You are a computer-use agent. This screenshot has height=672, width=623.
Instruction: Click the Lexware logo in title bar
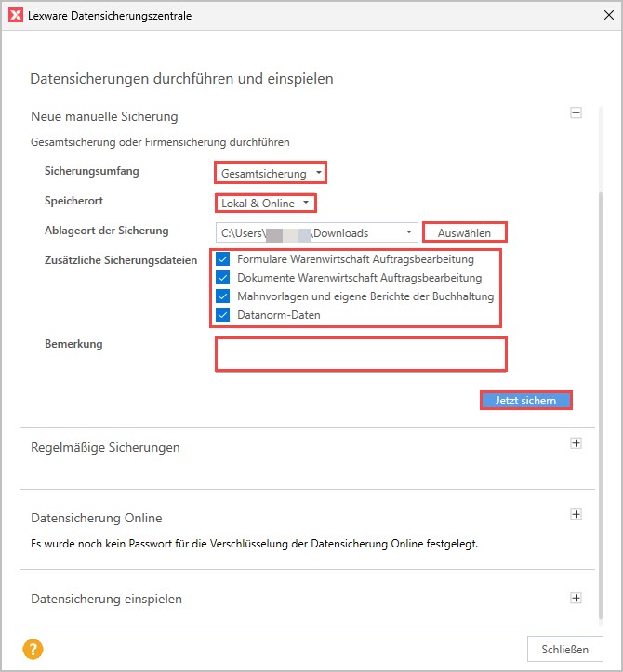point(15,14)
